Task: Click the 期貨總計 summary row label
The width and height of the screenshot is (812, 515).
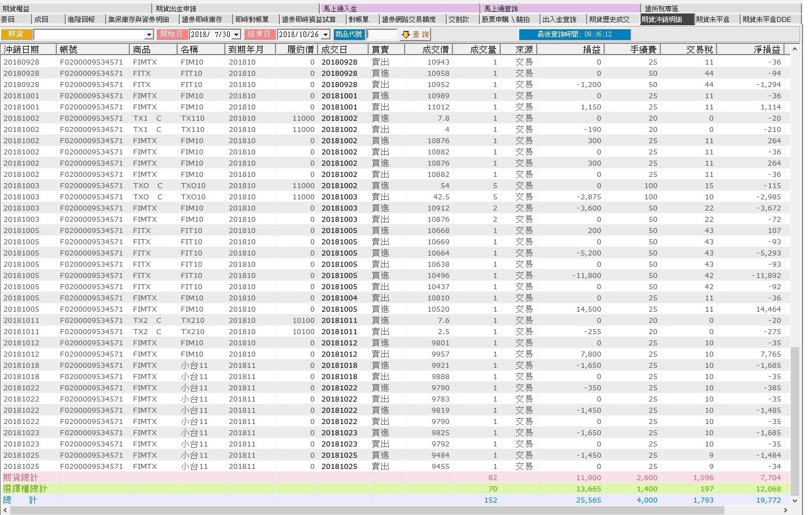Action: 21,478
